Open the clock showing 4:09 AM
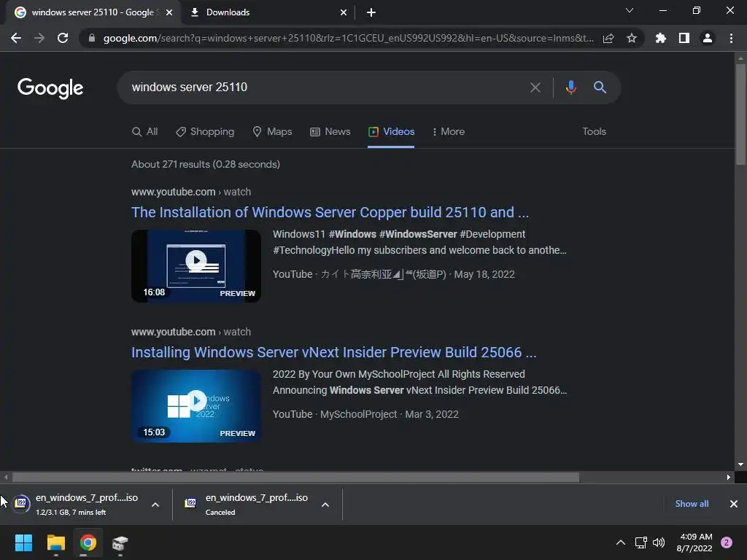The height and width of the screenshot is (560, 747). [694, 542]
